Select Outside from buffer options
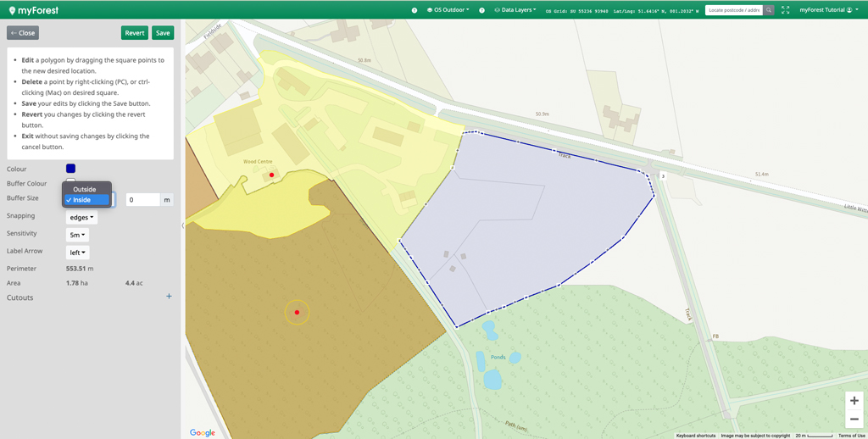The height and width of the screenshot is (439, 868). (x=85, y=189)
